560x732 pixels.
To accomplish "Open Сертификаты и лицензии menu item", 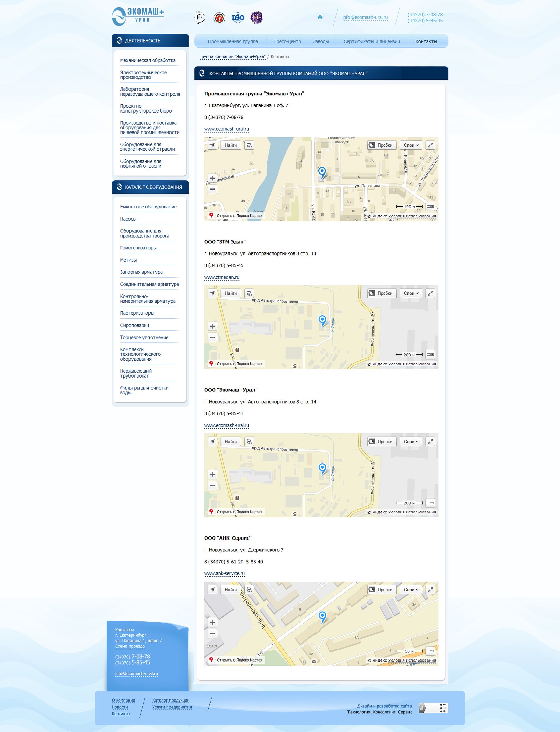I will (372, 41).
